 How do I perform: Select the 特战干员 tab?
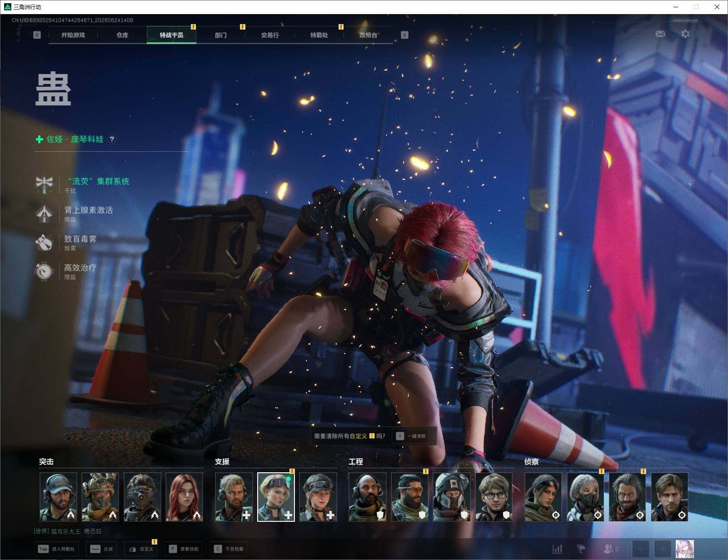171,35
